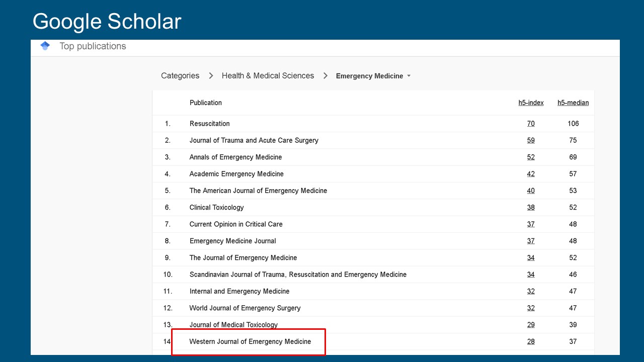Open h5-index 32 for Internal and Emergency Medicine
644x362 pixels.
click(x=531, y=291)
